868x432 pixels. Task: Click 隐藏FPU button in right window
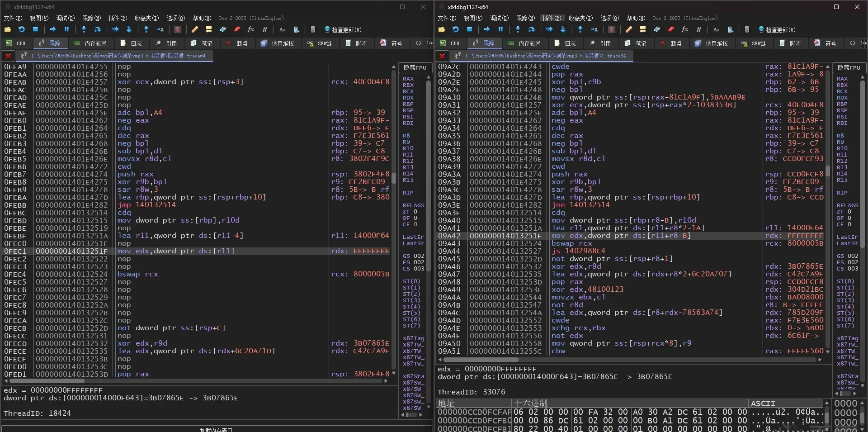(x=849, y=68)
